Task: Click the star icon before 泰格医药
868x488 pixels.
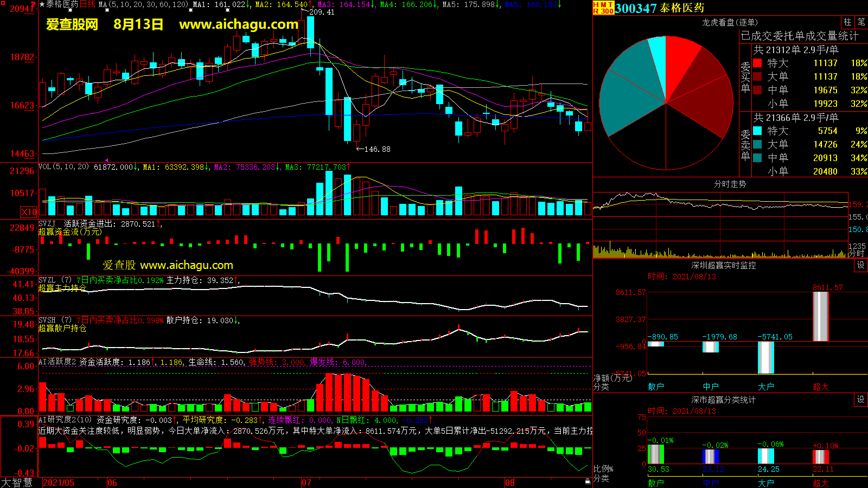Action: click(42, 4)
